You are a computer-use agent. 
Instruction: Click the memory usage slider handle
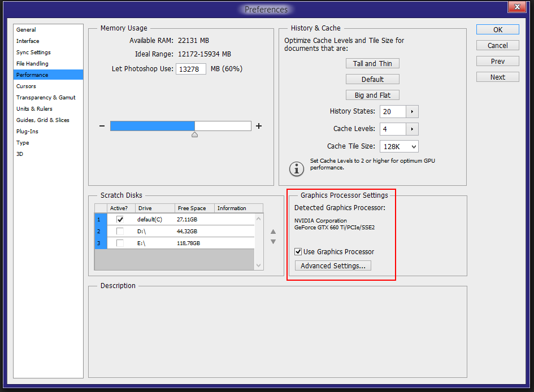[194, 135]
